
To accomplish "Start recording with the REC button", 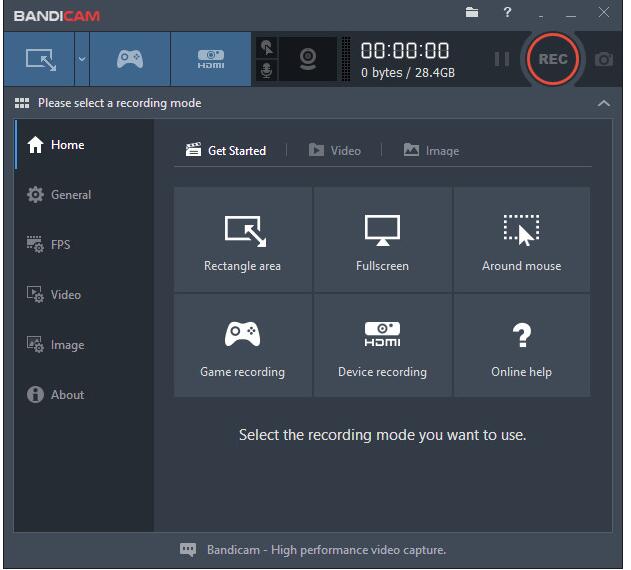I will click(553, 59).
